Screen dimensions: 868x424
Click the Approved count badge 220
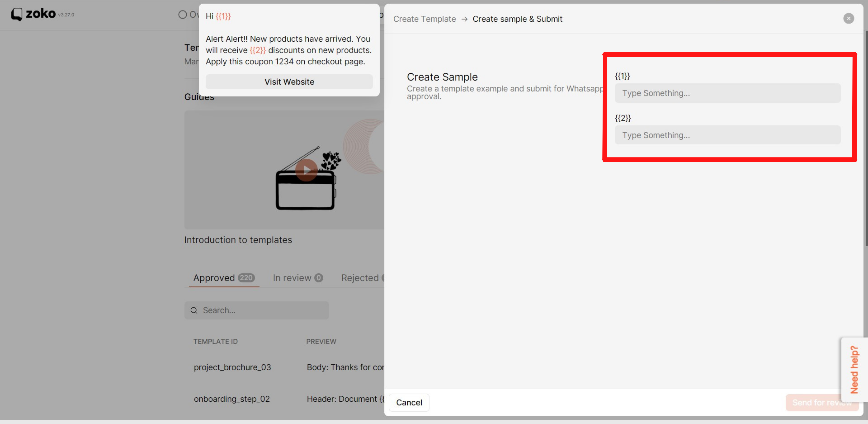pos(246,278)
